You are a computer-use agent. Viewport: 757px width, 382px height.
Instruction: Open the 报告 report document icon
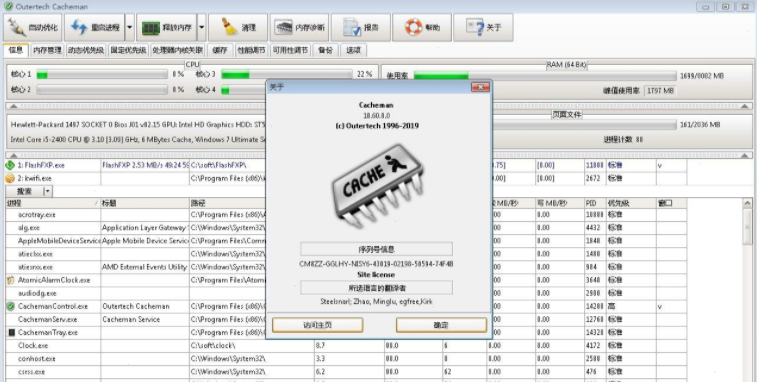352,28
